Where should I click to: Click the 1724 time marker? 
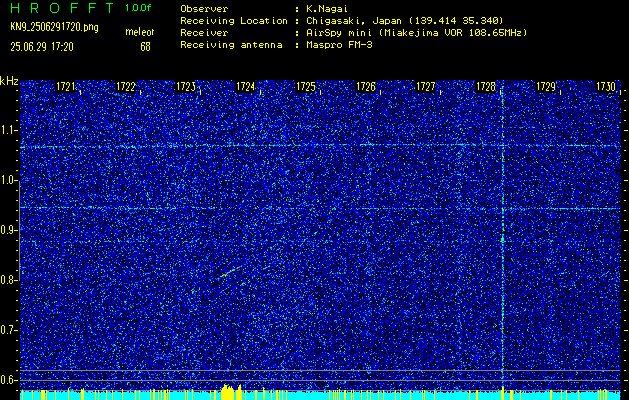[246, 86]
